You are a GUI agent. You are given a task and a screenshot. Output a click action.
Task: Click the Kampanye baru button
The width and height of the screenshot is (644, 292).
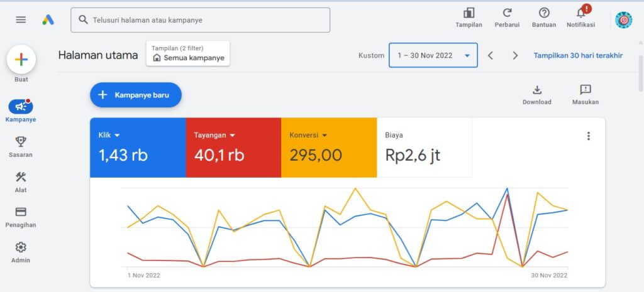point(135,95)
